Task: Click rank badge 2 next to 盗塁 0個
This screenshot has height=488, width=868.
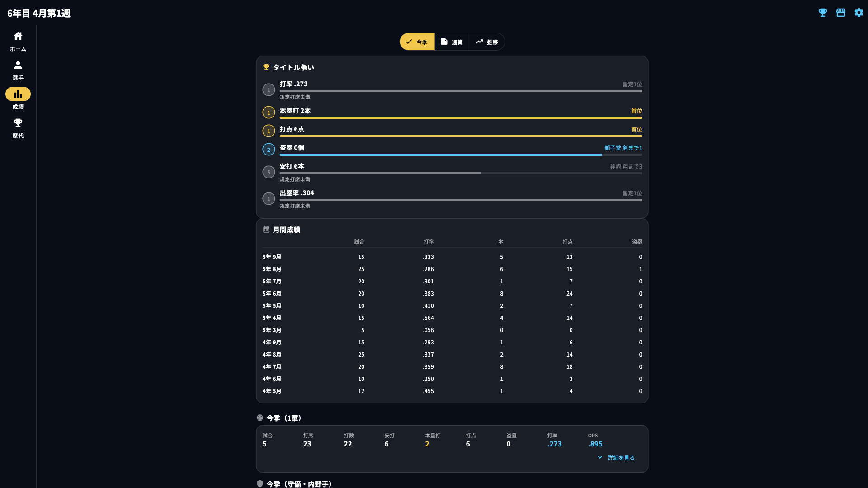Action: point(269,150)
